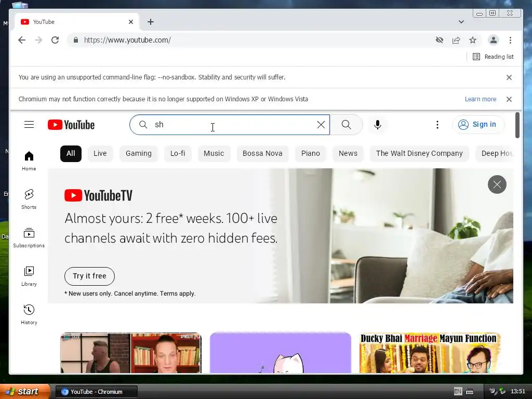The image size is (532, 399).
Task: Click the page vertical scrollbar thumb
Action: click(517, 125)
